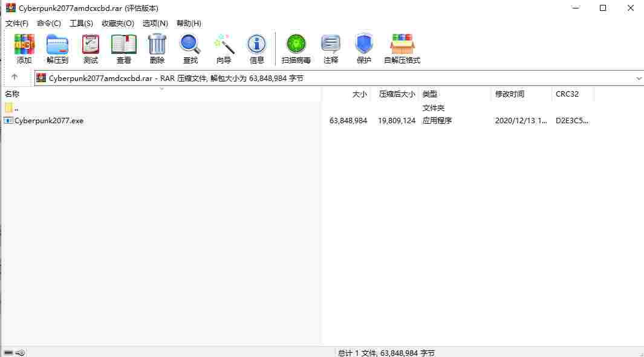Click the Extract To (解压到) icon
This screenshot has height=357, width=644.
(57, 44)
